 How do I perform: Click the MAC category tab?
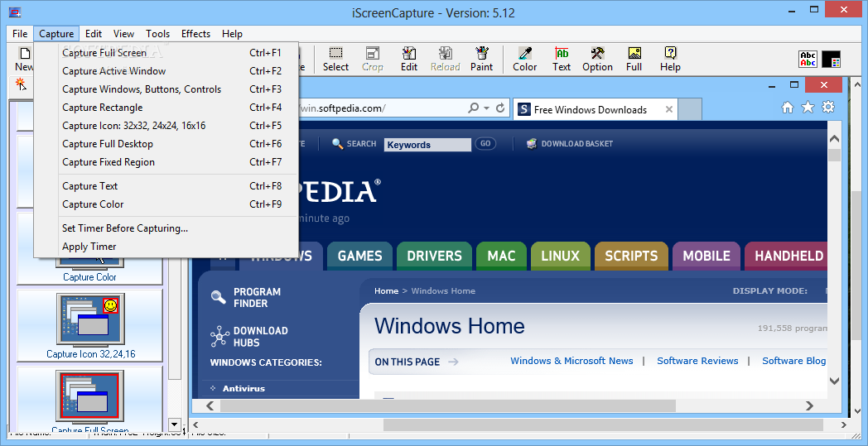(x=502, y=257)
